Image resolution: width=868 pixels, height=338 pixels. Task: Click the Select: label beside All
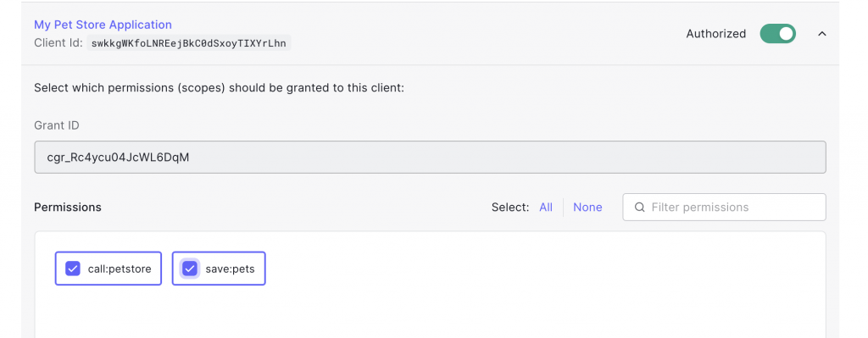pos(510,208)
